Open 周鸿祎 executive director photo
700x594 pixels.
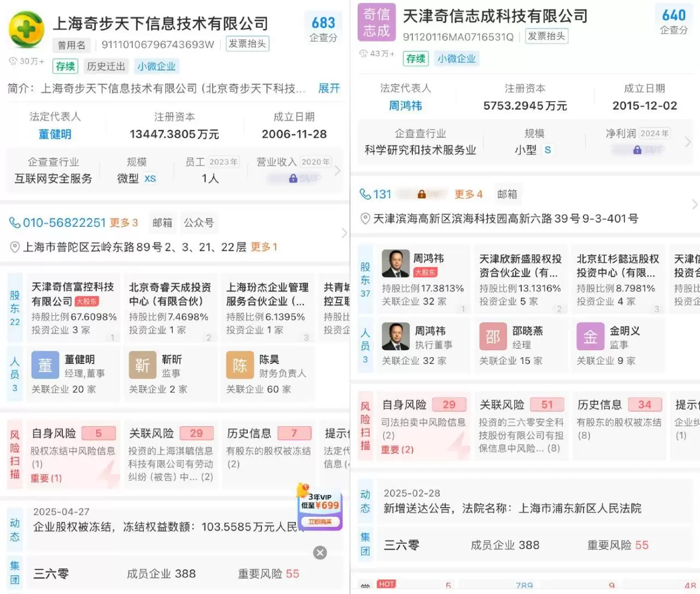point(395,336)
